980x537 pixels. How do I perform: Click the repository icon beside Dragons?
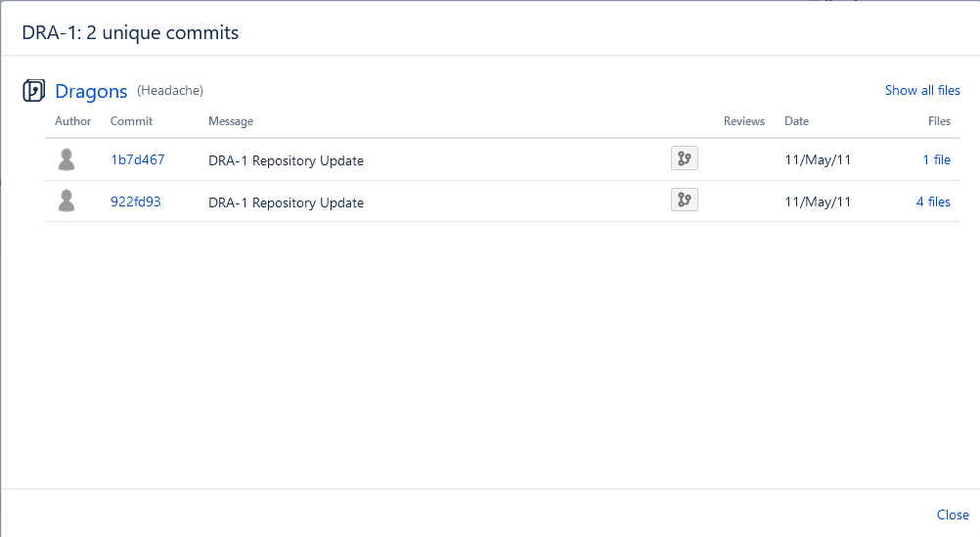33,91
